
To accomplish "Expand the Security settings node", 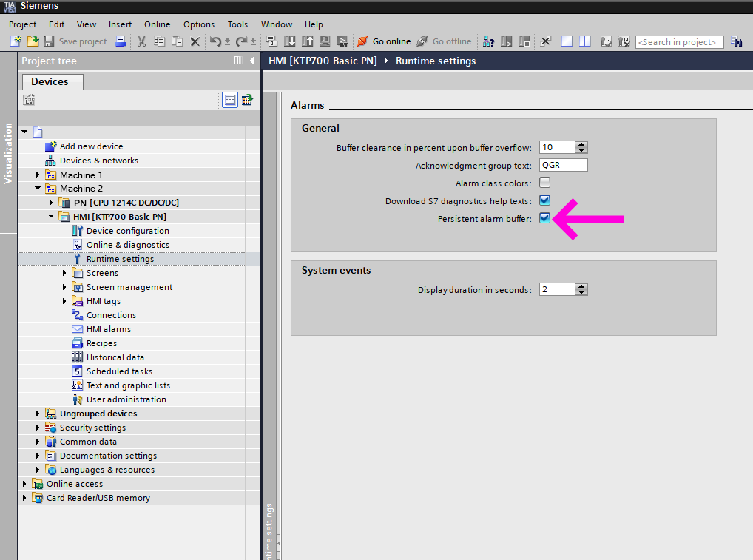I will (38, 428).
